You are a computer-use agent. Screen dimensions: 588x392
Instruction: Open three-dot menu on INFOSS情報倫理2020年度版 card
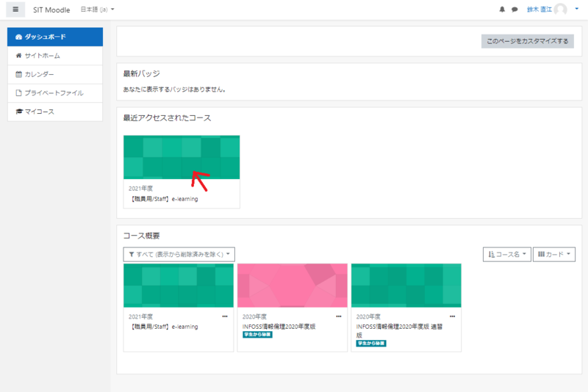339,316
